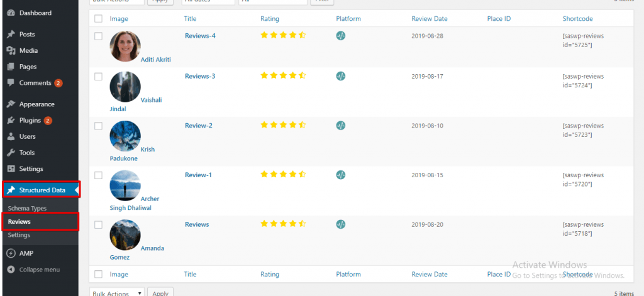Click the Appearance paintbrush icon
Image resolution: width=644 pixels, height=296 pixels.
[x=11, y=104]
